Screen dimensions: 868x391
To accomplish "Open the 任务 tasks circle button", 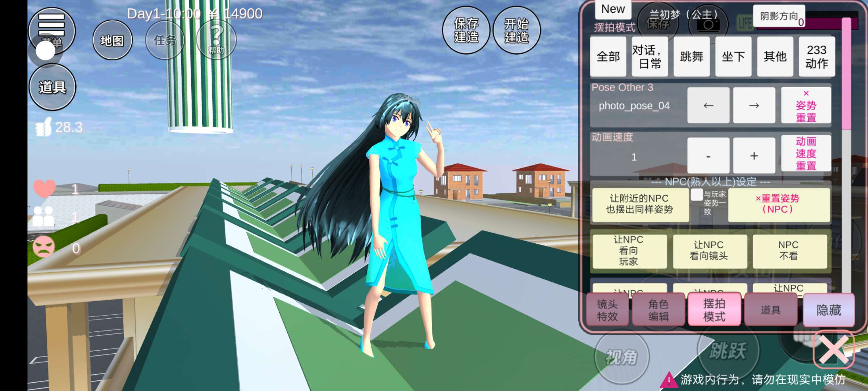I will pyautogui.click(x=165, y=41).
